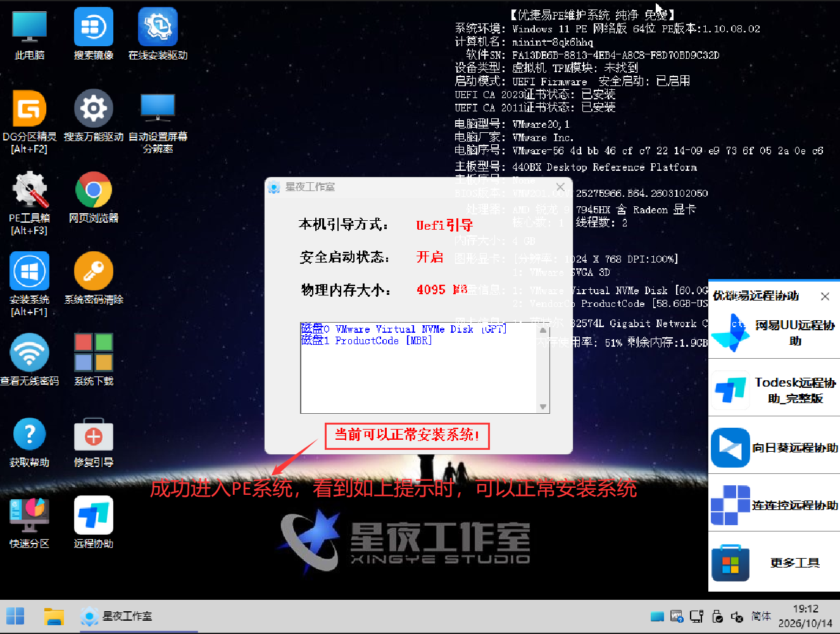This screenshot has width=840, height=634.
Task: Open DG分区精灵 partition tool icon
Action: click(x=29, y=121)
